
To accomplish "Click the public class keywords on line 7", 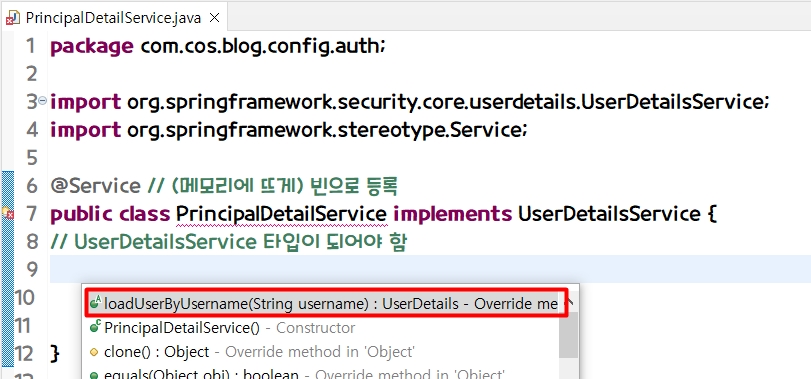I will [x=110, y=214].
